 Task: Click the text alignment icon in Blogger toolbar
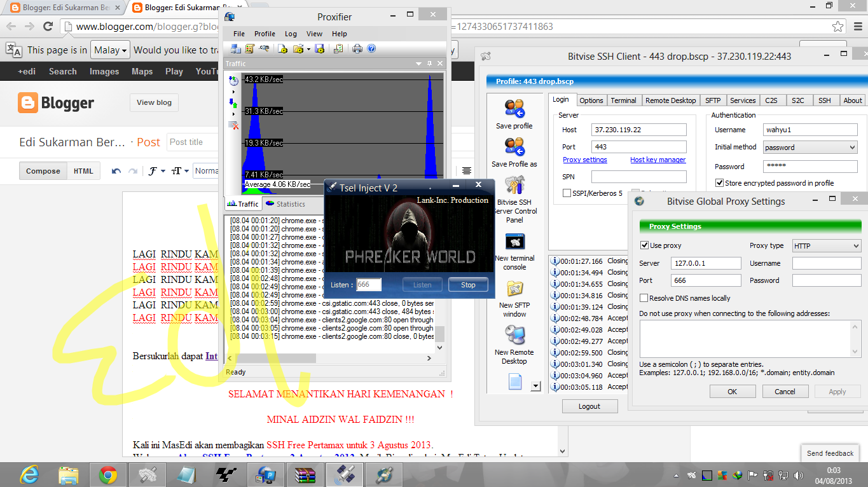pos(467,171)
